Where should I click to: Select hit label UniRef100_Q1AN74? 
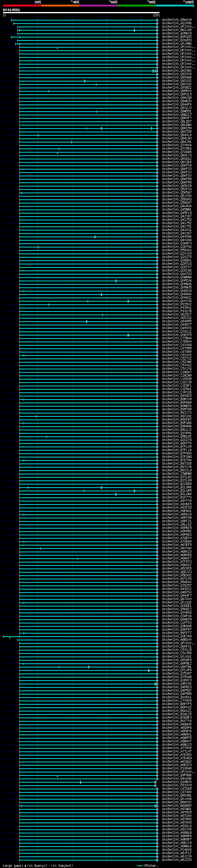(177, 782)
